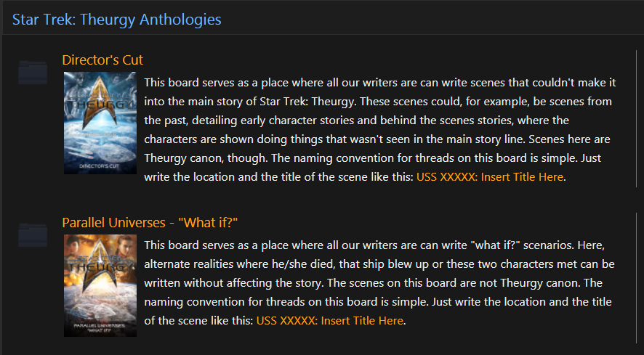This screenshot has height=355, width=644.
Task: Click the folder icon beside Director's Cut
Action: point(33,72)
